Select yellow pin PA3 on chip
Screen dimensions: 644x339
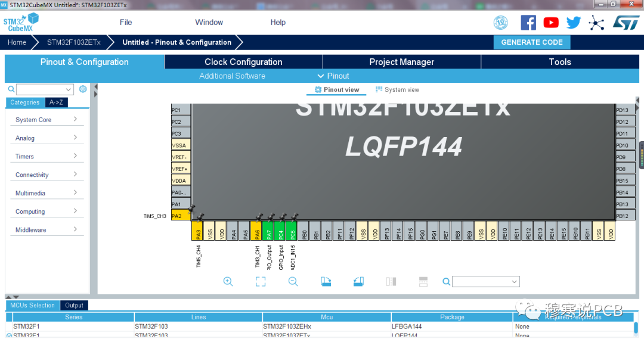(197, 231)
